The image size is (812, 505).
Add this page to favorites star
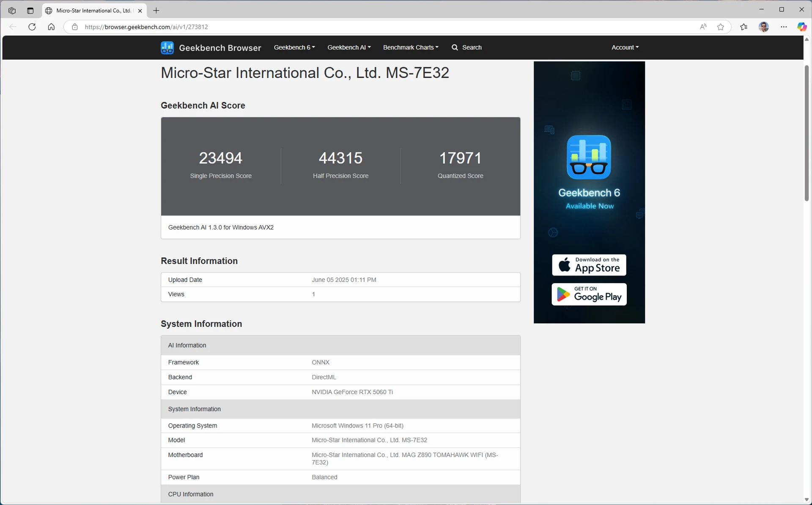coord(721,27)
